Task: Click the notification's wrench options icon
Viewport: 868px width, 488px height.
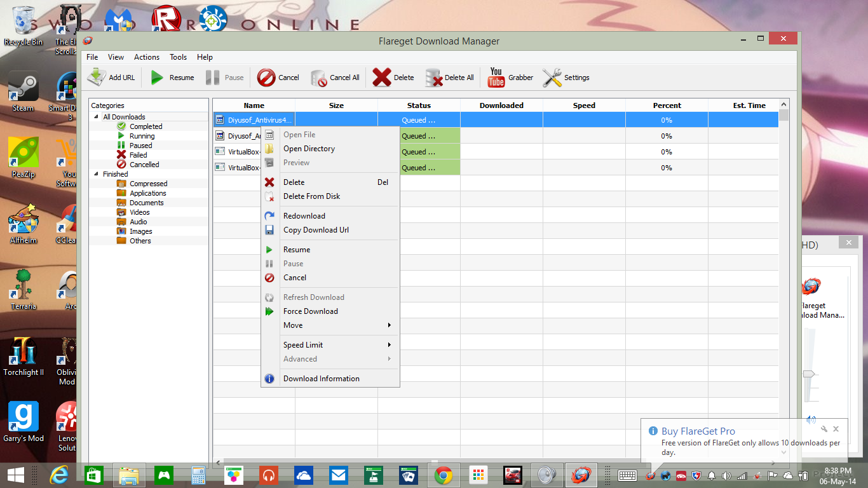Action: 824,429
